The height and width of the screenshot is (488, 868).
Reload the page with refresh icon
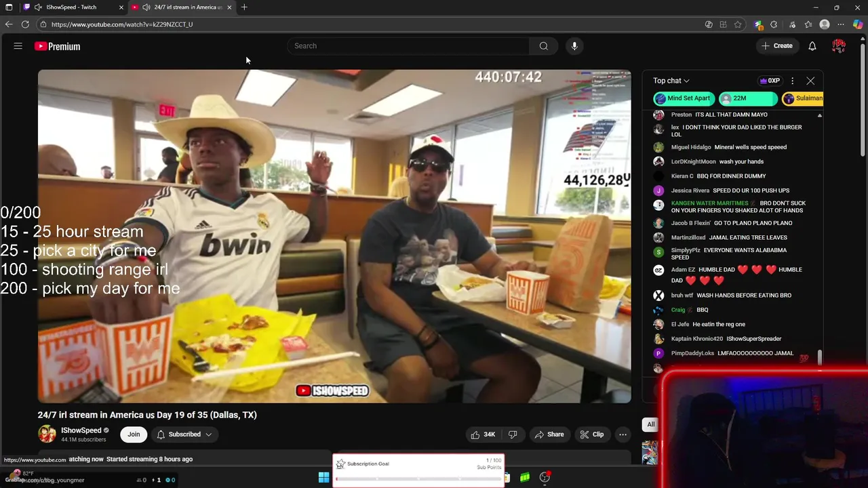tap(25, 24)
